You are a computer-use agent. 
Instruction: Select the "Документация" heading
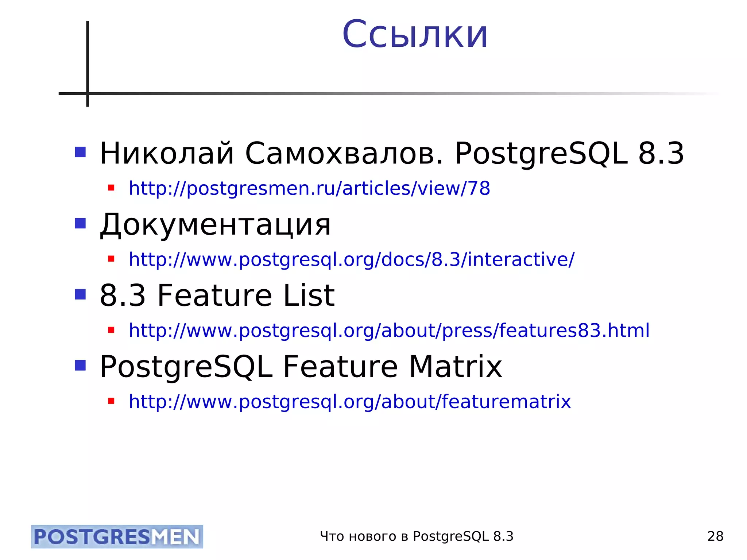tap(215, 225)
